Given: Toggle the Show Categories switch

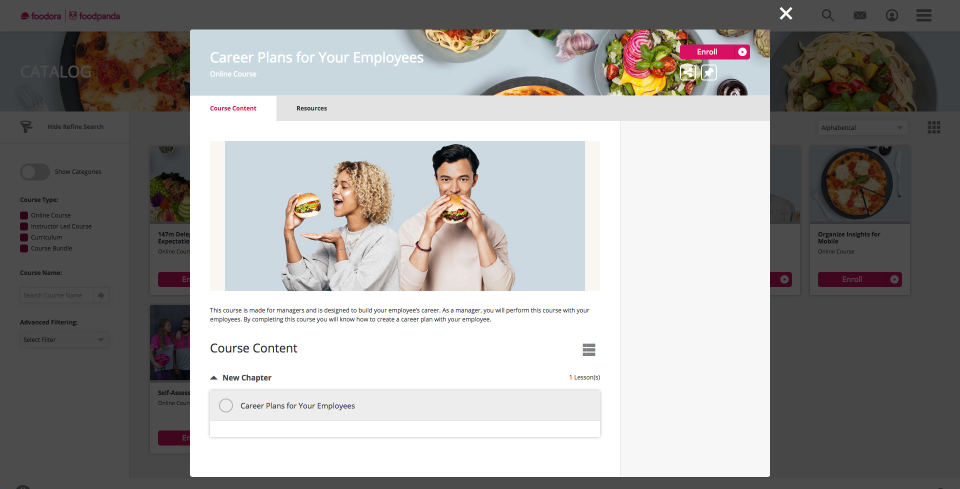Looking at the screenshot, I should pyautogui.click(x=34, y=172).
